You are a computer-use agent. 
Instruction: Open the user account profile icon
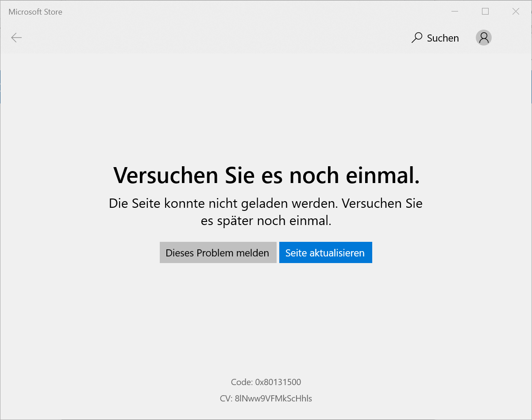[x=484, y=38]
